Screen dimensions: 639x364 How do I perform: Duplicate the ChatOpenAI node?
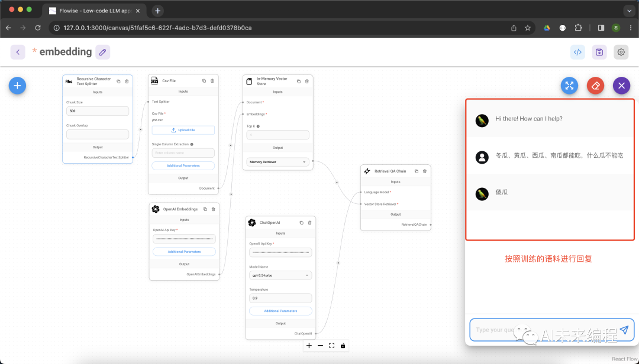(302, 223)
